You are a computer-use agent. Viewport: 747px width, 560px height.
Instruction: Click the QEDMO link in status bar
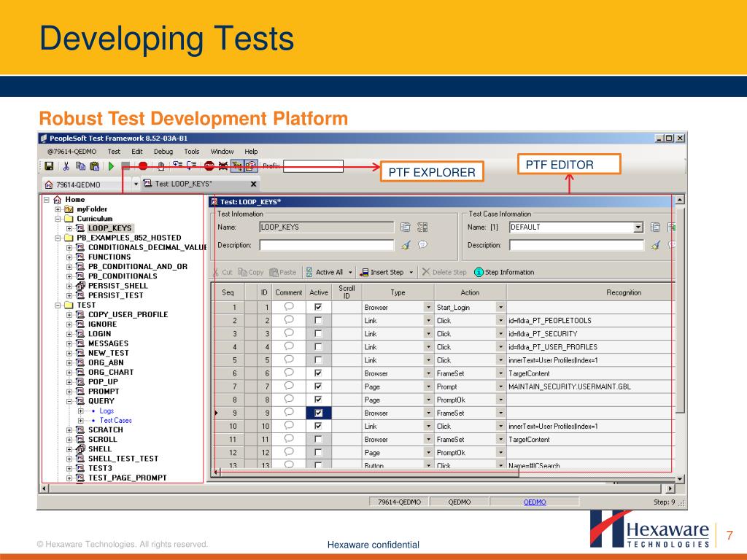point(535,502)
